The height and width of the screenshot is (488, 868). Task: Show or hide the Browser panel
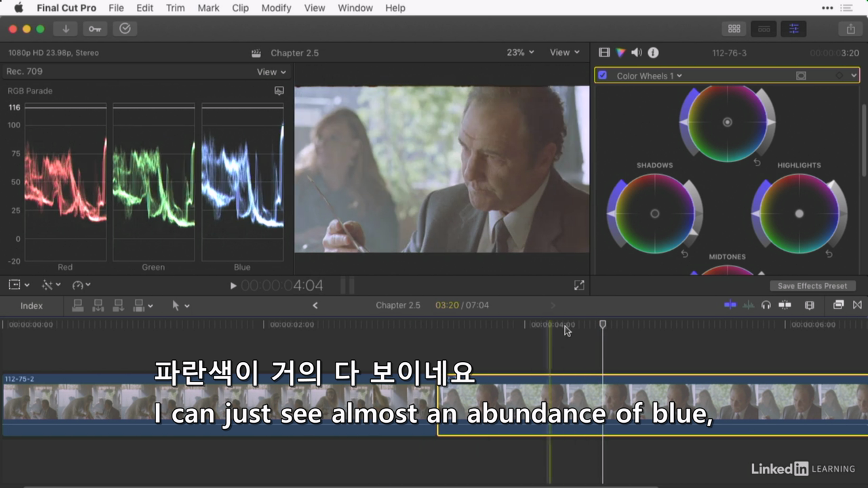[734, 28]
